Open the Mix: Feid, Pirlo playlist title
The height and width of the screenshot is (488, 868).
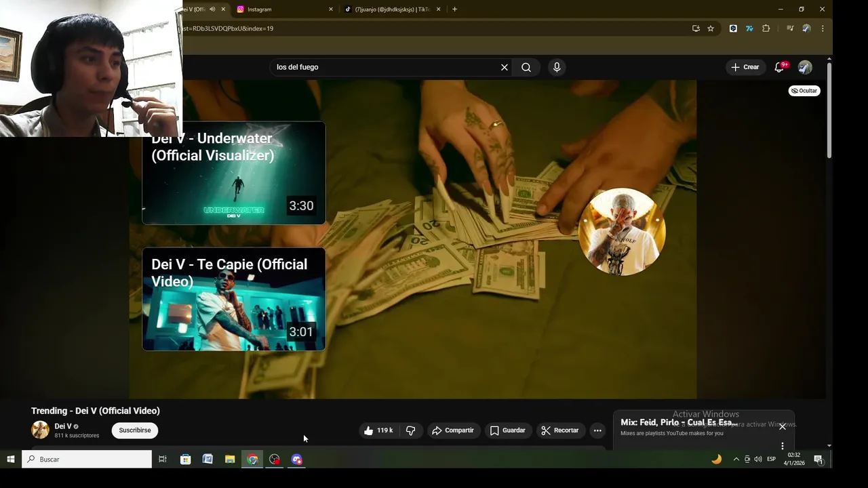coord(679,423)
